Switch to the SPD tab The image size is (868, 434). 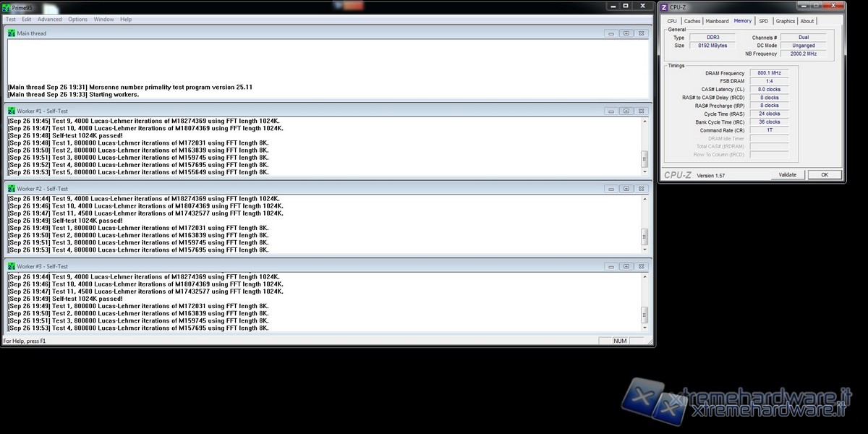click(763, 21)
